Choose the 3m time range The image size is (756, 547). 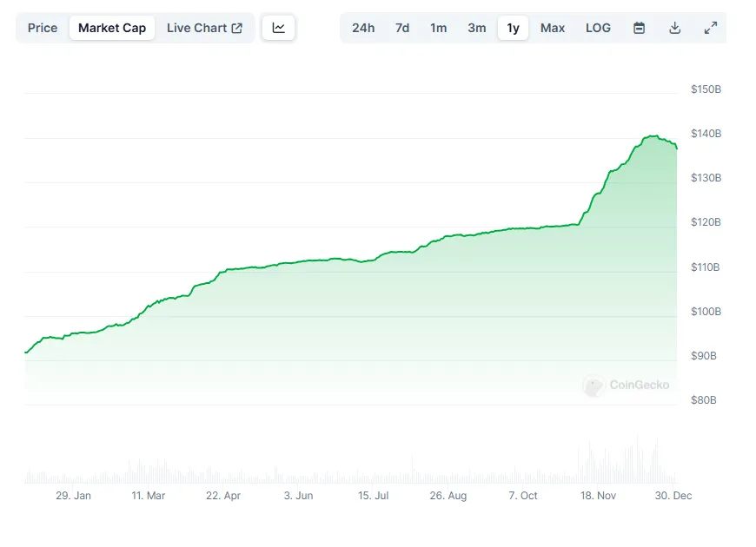click(476, 27)
